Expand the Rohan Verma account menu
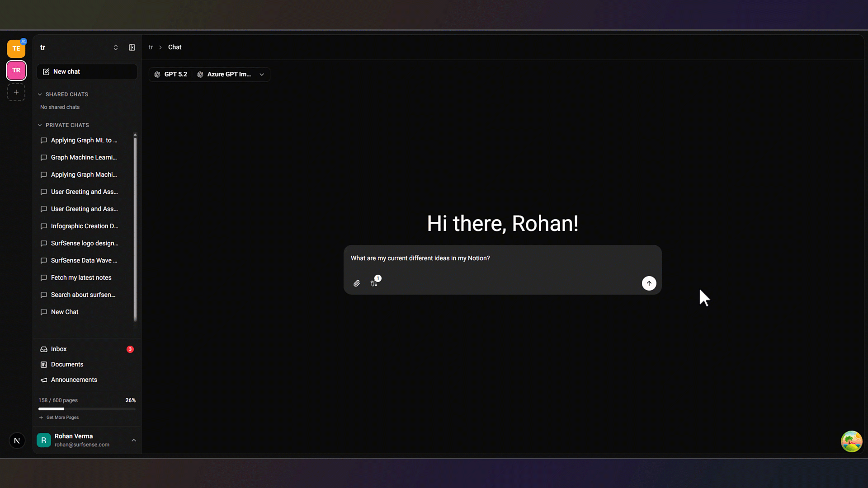The width and height of the screenshot is (868, 488). tap(133, 440)
